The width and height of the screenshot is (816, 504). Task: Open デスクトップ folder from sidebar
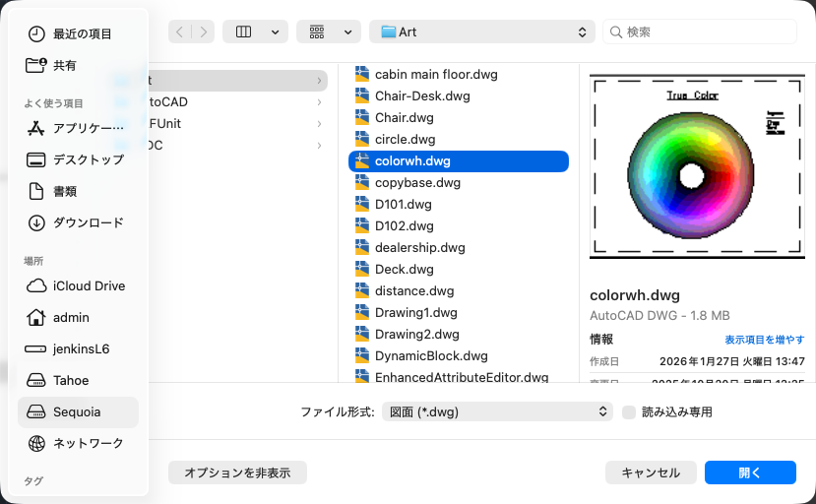pyautogui.click(x=78, y=159)
